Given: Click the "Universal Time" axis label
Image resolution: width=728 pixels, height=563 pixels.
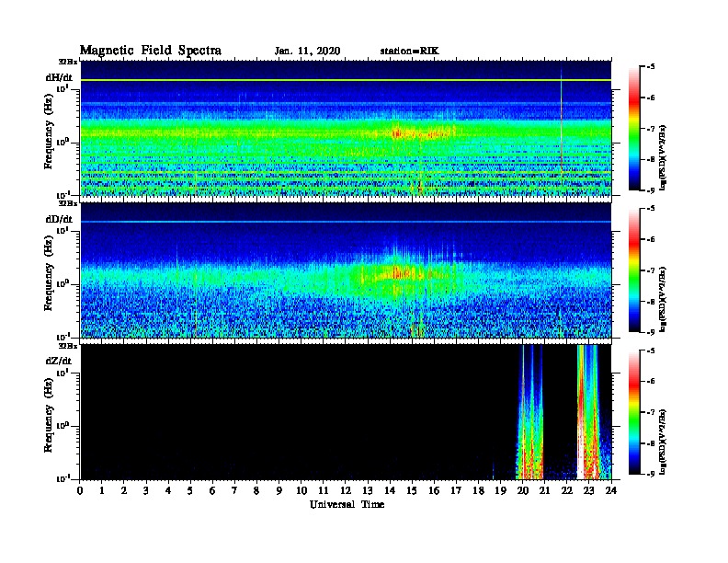Looking at the screenshot, I should 347,504.
